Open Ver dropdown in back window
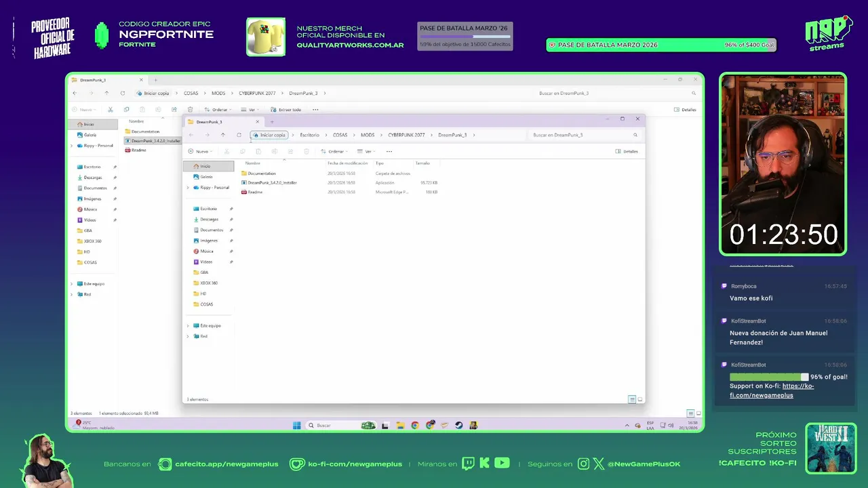 250,110
